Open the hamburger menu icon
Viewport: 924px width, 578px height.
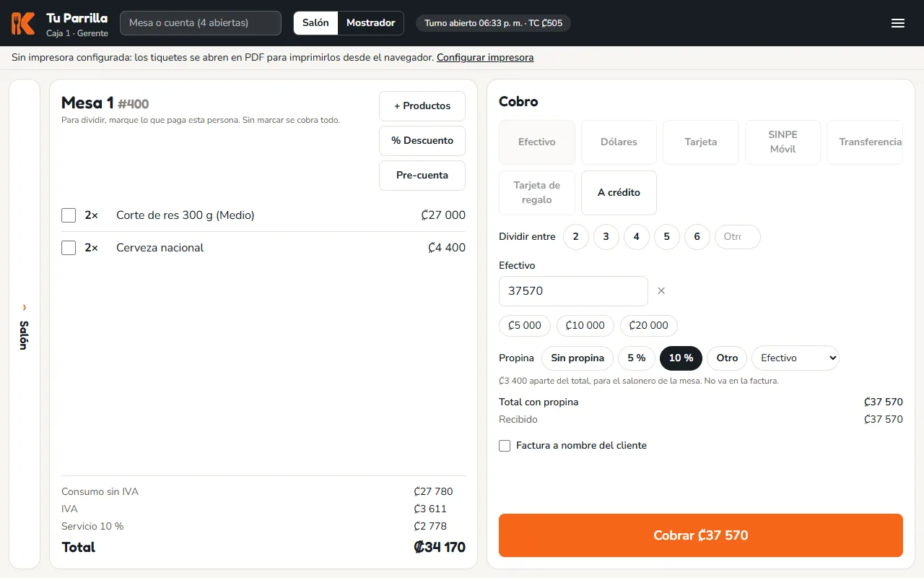[x=898, y=23]
